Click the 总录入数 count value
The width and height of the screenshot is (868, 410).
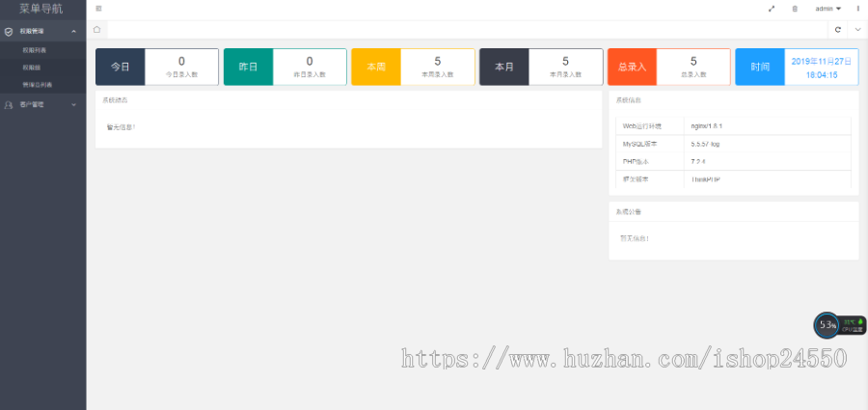pos(693,61)
